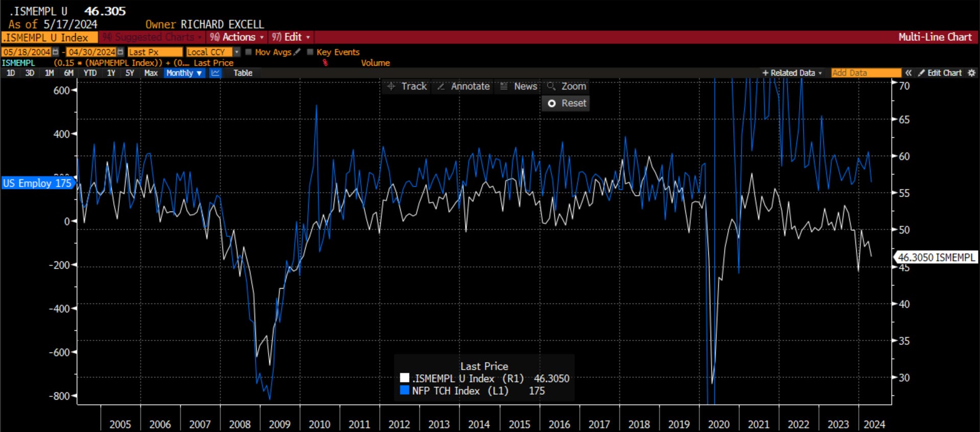
Task: Click the blue NFP TCH Index legend swatch
Action: [405, 390]
